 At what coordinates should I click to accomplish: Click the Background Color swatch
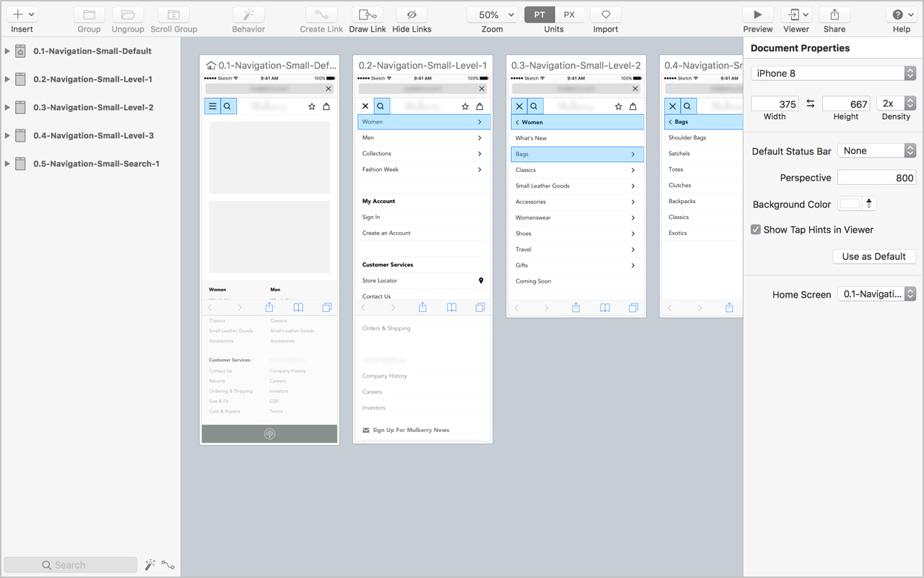coord(850,204)
